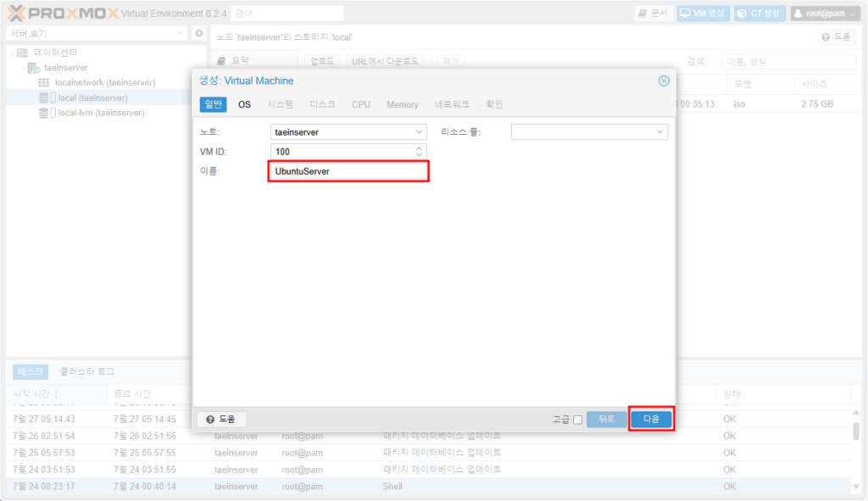
Task: Click the documentation (문서) button
Action: click(x=654, y=14)
